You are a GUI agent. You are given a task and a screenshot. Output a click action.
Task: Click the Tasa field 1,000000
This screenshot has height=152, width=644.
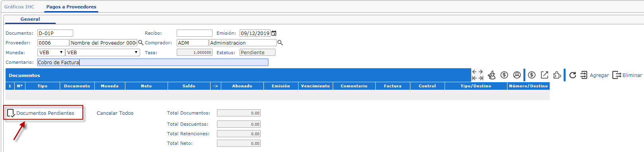point(195,52)
